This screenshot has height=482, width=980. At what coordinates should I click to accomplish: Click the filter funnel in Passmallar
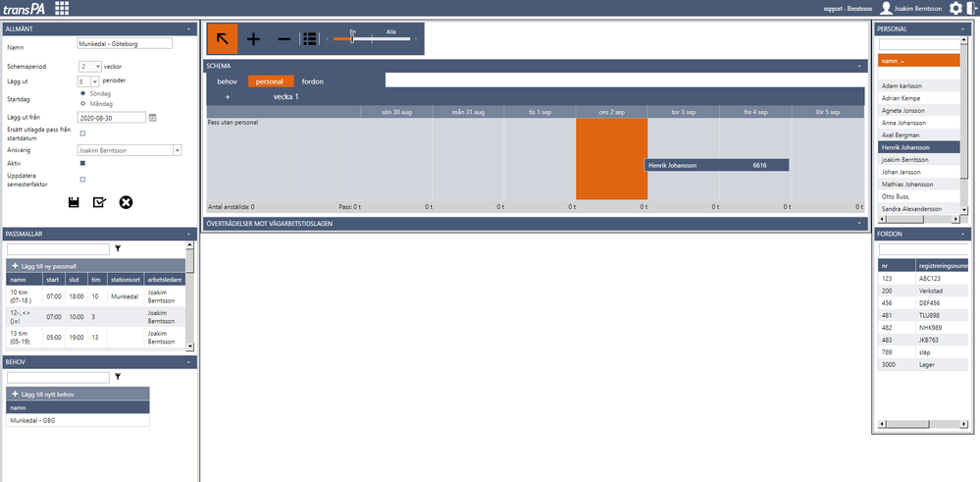118,248
